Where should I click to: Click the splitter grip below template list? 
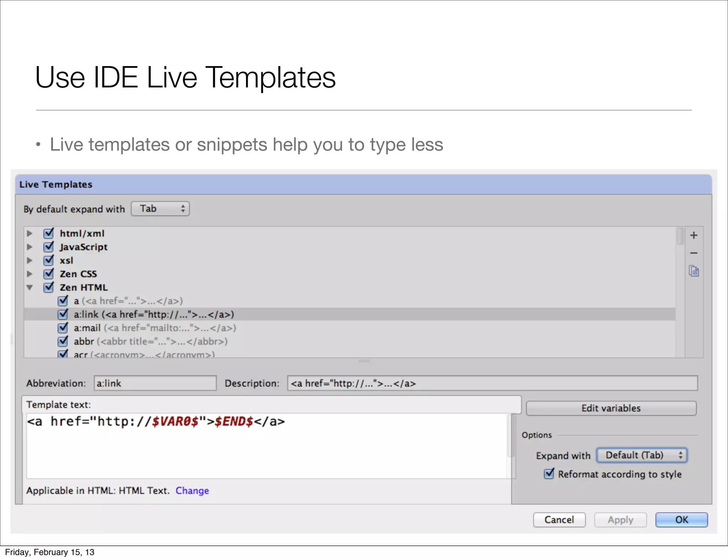coord(364,361)
